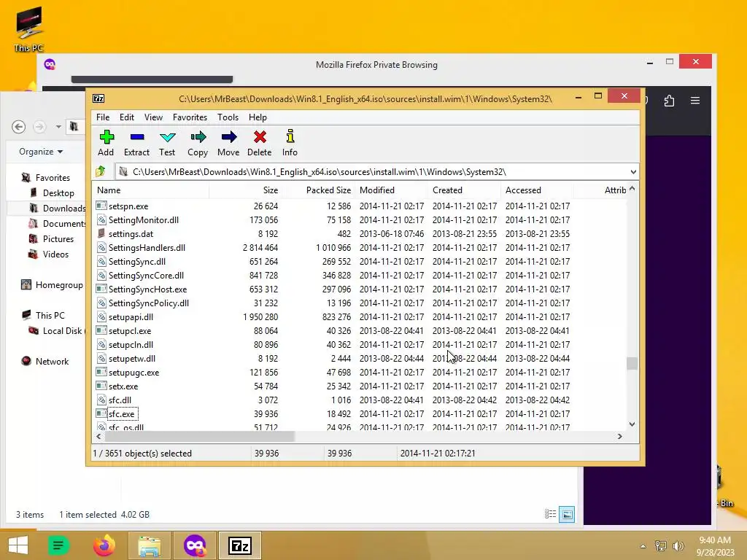The image size is (747, 560).
Task: Sort the file list by Size column
Action: [245, 190]
